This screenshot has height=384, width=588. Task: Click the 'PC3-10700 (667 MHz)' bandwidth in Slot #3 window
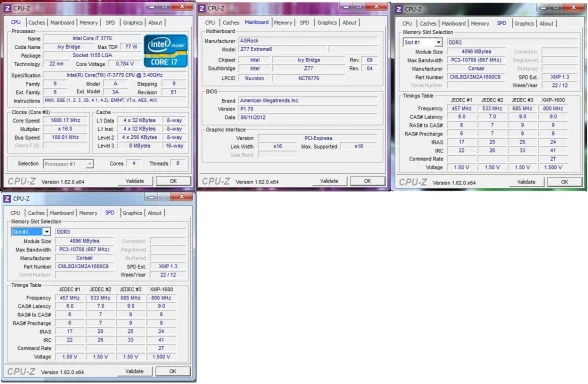tap(84, 249)
